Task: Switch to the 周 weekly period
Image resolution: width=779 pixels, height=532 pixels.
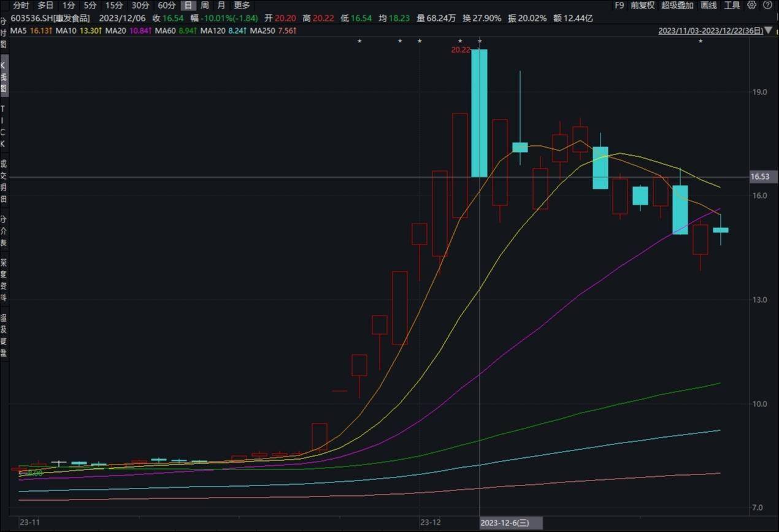Action: (204, 6)
